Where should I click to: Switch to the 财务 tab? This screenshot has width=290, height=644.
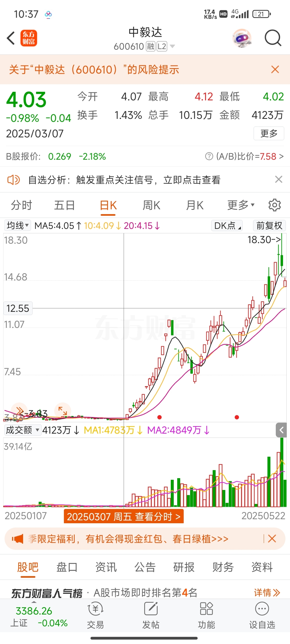(x=223, y=567)
